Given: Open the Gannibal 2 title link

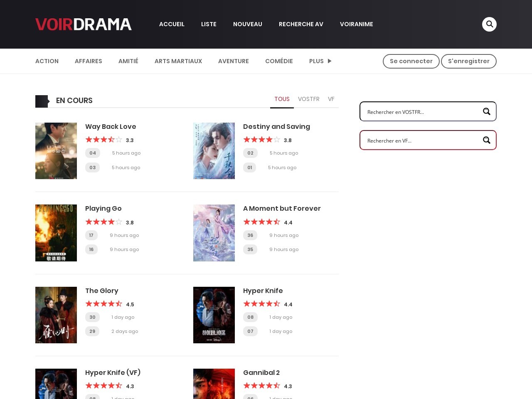Looking at the screenshot, I should tap(261, 372).
